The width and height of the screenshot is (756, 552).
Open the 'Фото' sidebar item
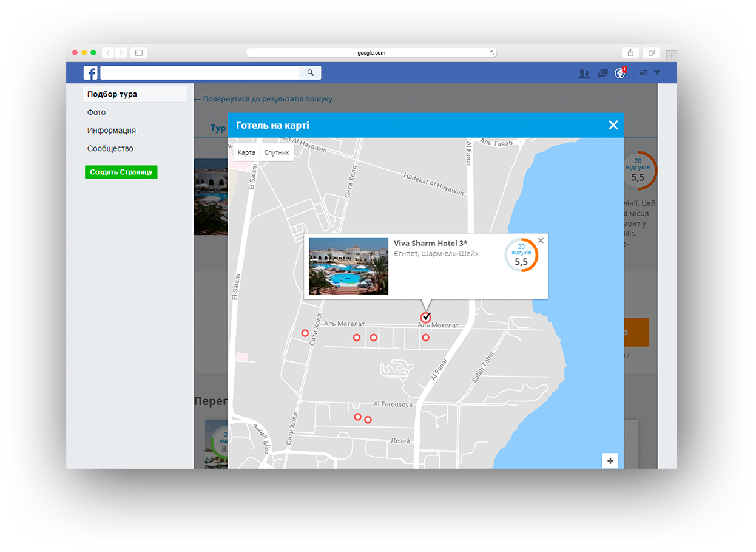coord(96,112)
